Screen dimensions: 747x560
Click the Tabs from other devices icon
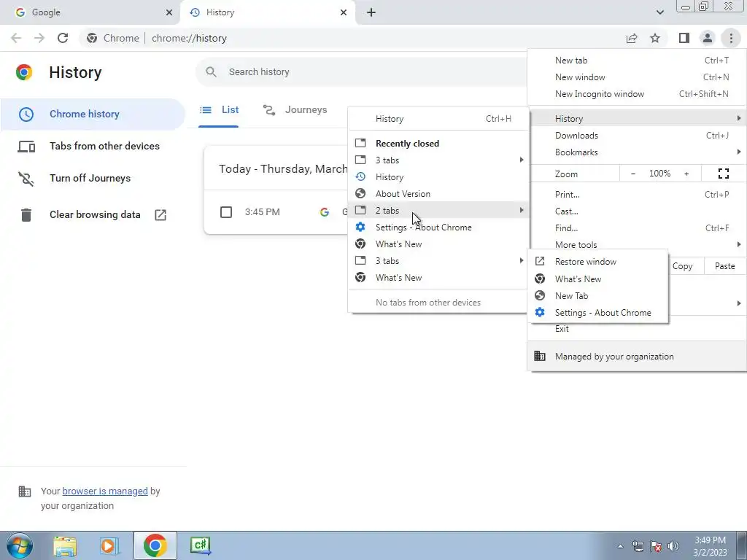click(x=26, y=146)
